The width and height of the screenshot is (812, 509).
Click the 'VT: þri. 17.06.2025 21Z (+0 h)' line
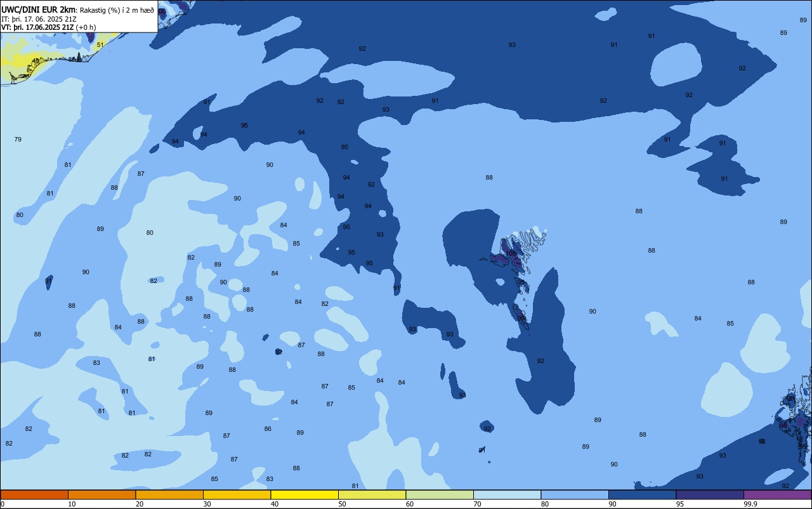[49, 27]
